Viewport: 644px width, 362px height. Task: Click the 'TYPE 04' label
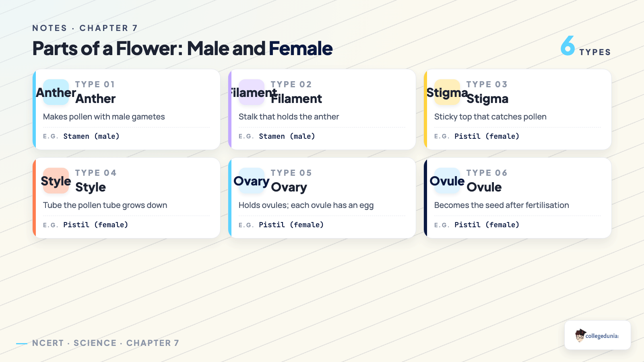tap(96, 173)
